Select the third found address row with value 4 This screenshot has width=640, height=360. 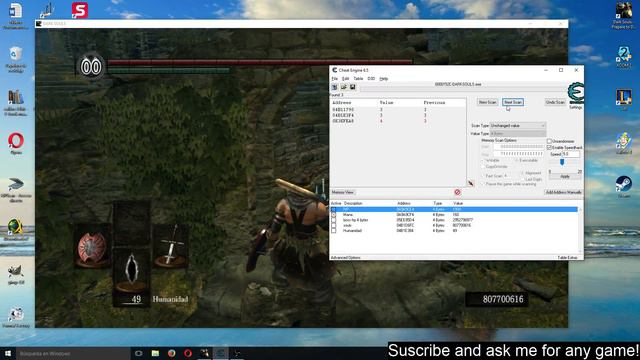398,121
